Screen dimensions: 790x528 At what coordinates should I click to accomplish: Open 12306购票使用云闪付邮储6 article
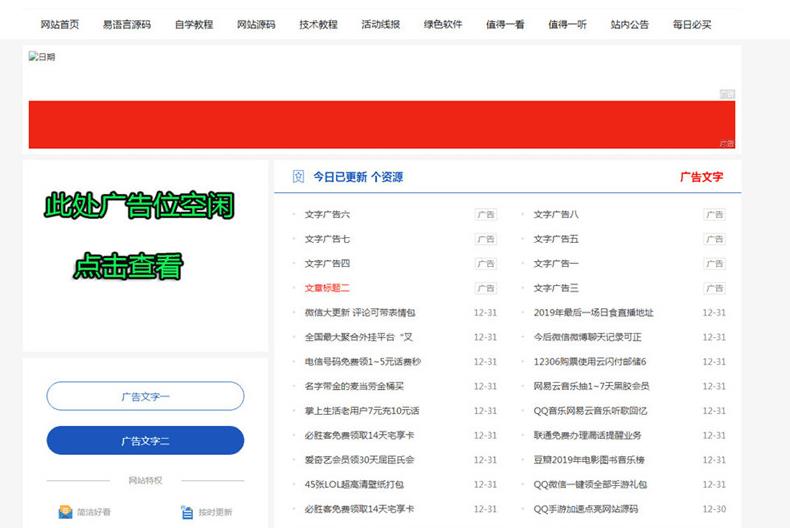[590, 362]
